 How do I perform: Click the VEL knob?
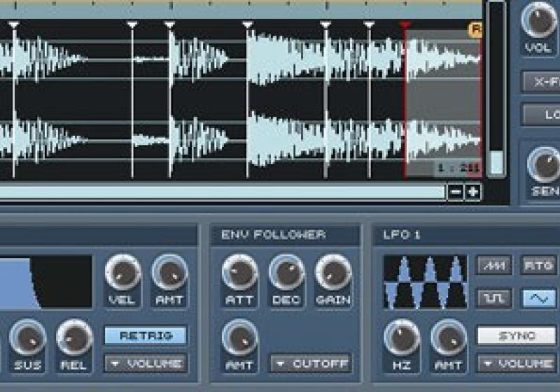[122, 273]
